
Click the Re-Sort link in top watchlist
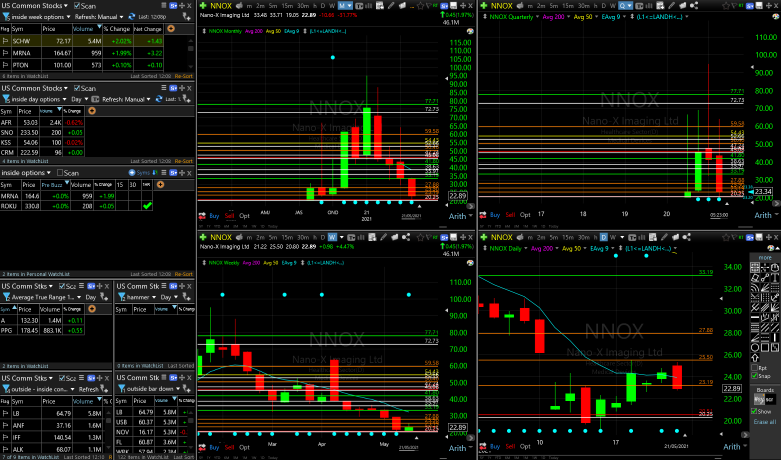[x=183, y=76]
